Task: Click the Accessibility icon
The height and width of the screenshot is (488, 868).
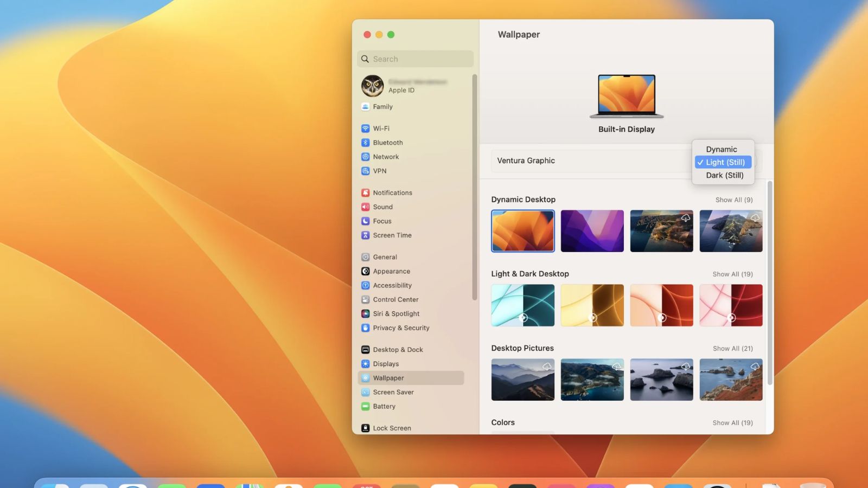Action: 366,285
